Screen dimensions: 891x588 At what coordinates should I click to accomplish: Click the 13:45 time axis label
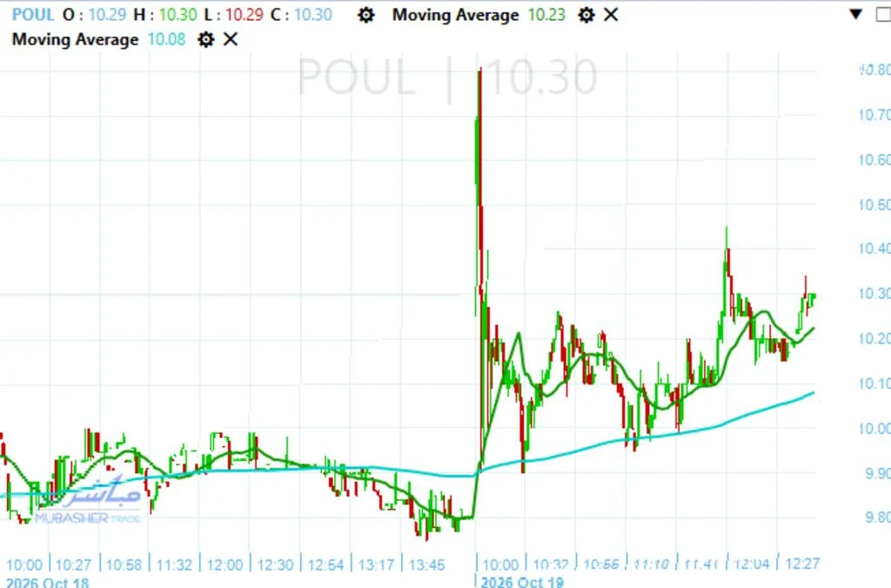coord(426,565)
